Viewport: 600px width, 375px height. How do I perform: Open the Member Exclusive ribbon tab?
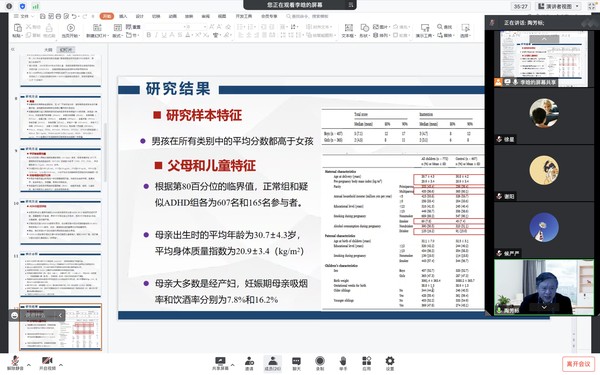[269, 16]
